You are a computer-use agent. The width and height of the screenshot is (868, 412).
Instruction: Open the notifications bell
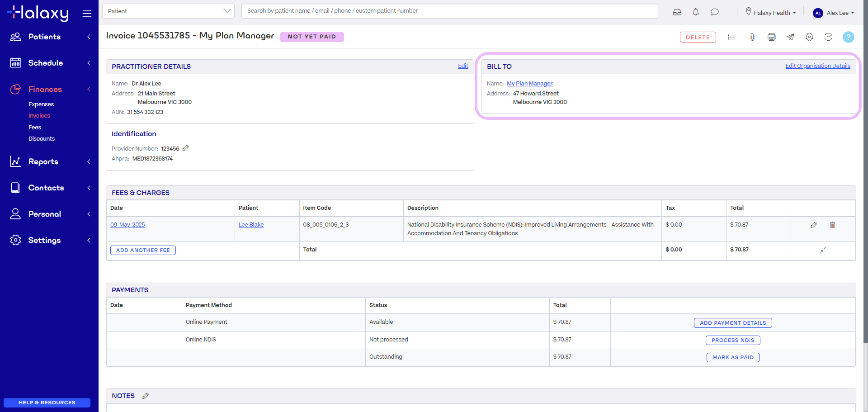(x=696, y=12)
